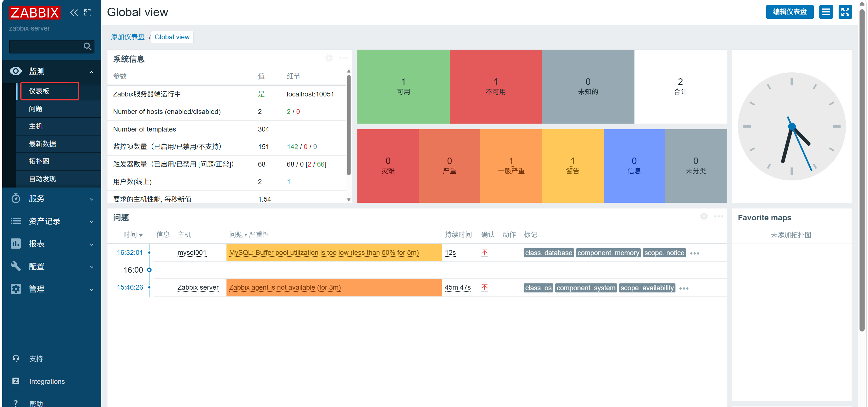This screenshot has height=407, width=868.
Task: Switch dashboard to kiosk fullscreen mode
Action: click(845, 12)
